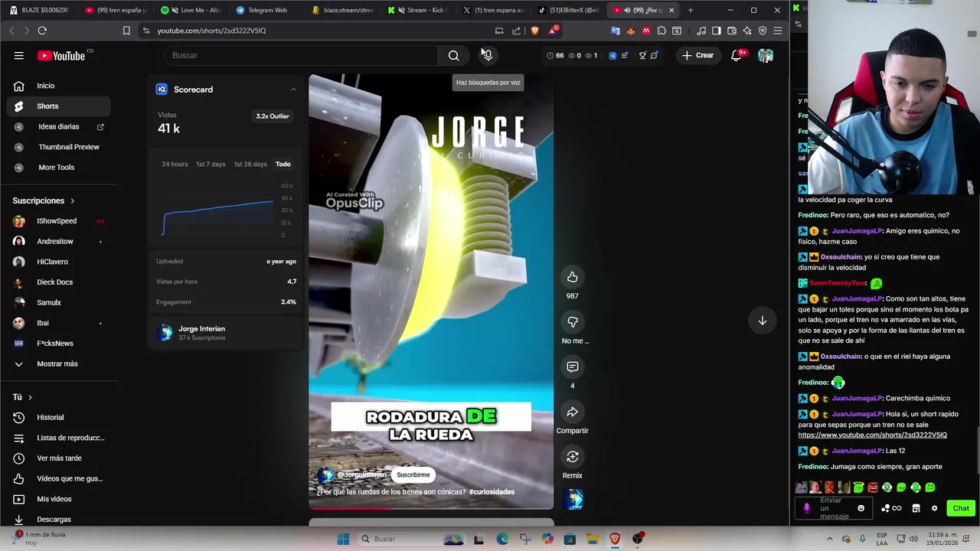Open Historial in the sidebar

pyautogui.click(x=51, y=417)
